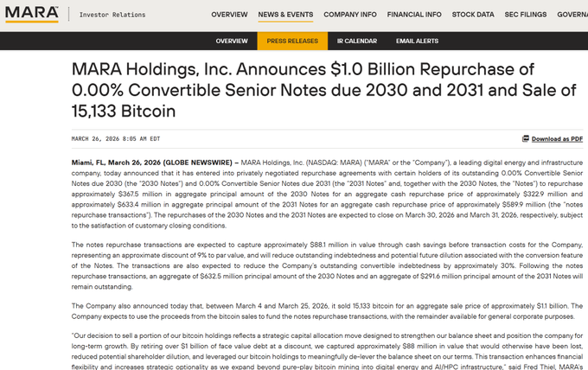Click the Download as PDF link
The height and width of the screenshot is (370, 588).
point(557,138)
